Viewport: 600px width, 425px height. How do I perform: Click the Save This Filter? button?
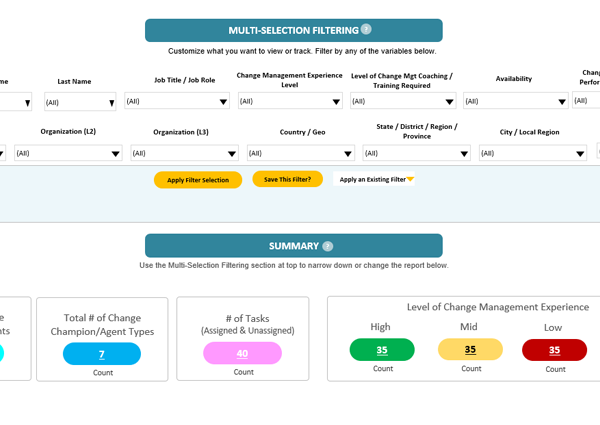287,179
